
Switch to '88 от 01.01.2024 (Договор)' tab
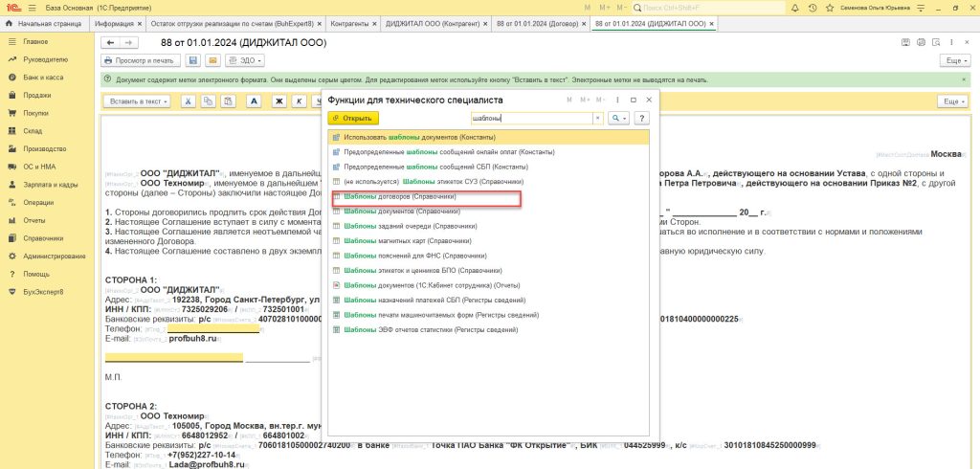(x=538, y=24)
